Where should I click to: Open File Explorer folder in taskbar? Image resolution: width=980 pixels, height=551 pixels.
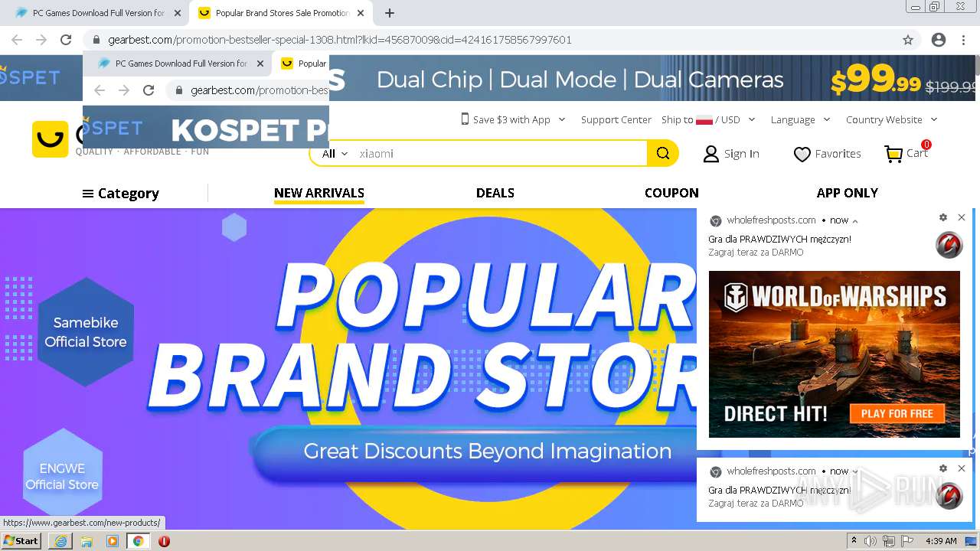(x=87, y=541)
